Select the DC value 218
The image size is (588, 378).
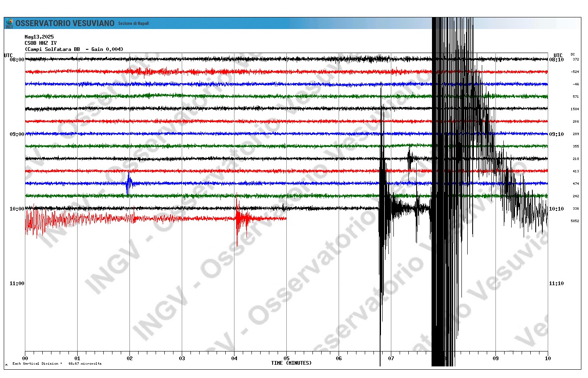pos(576,159)
